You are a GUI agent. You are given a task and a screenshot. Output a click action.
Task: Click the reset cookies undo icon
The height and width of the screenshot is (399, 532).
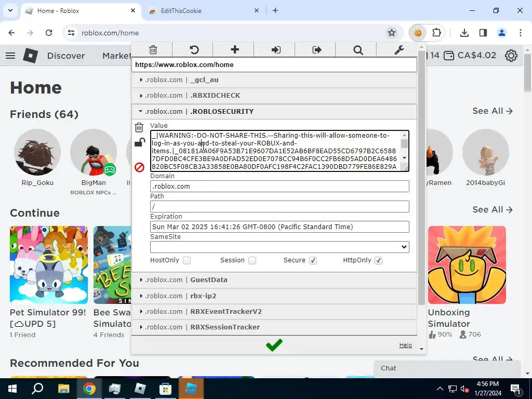194,50
